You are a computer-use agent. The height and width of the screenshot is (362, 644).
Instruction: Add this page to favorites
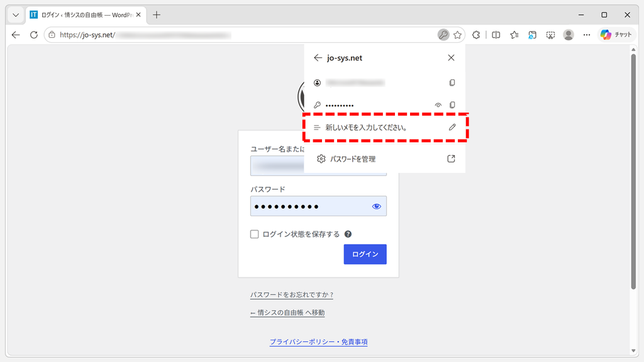(458, 35)
